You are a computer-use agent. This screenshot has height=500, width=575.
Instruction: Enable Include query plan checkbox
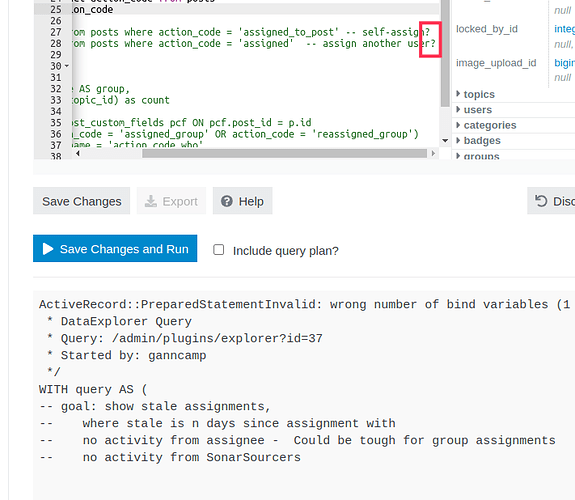[219, 250]
